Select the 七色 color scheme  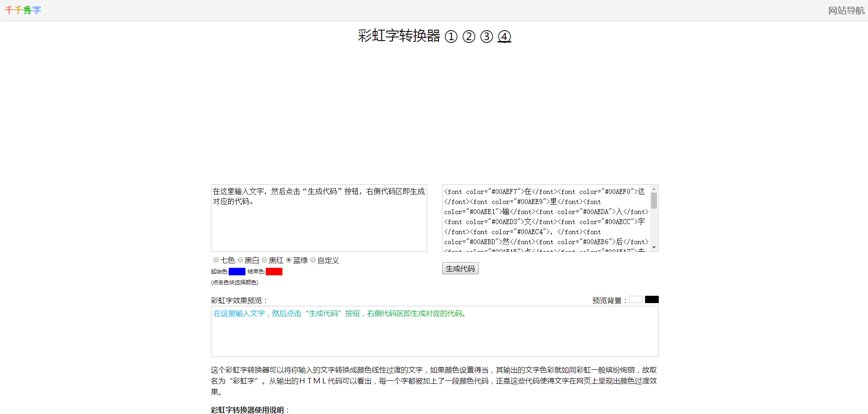click(x=216, y=260)
